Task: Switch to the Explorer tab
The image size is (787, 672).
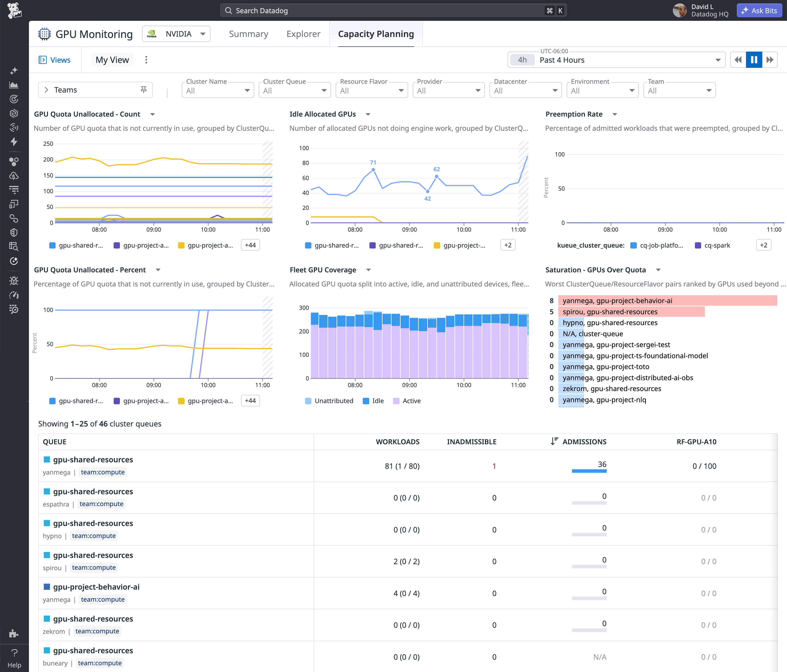Action: coord(303,34)
